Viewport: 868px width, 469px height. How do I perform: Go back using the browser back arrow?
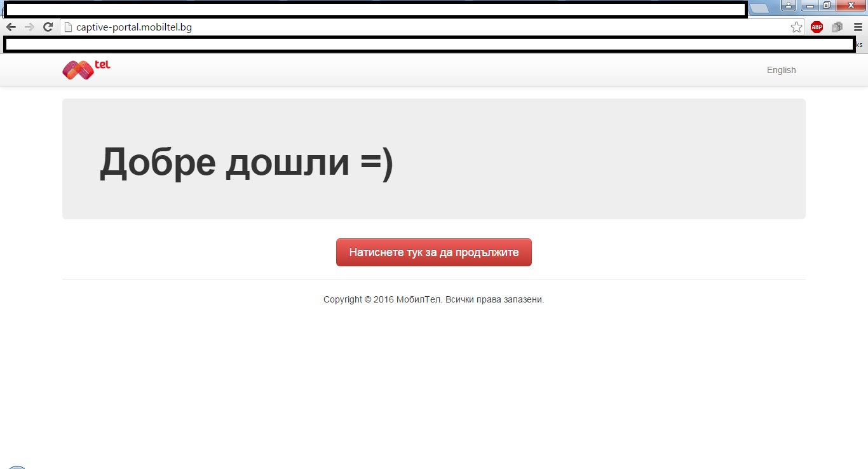tap(11, 27)
